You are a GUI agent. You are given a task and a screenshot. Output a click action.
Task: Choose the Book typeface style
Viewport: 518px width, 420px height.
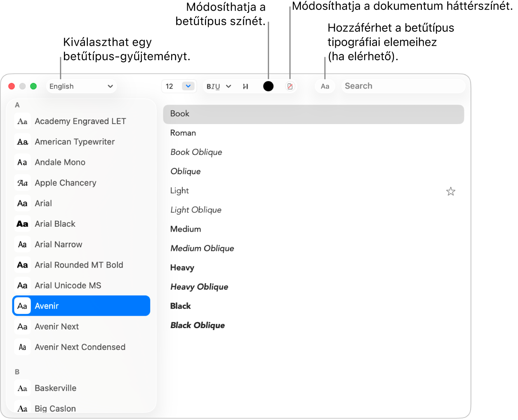point(313,114)
